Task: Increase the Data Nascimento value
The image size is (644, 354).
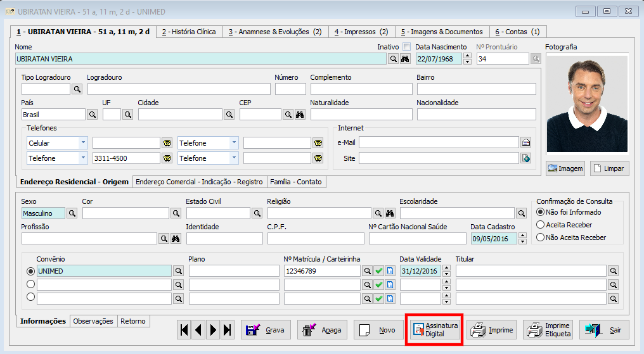Action: pyautogui.click(x=467, y=56)
